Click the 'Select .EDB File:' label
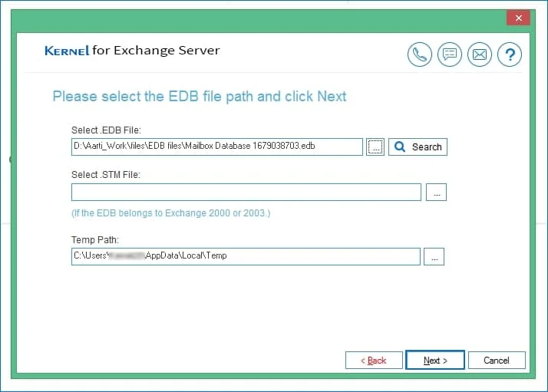 [106, 130]
